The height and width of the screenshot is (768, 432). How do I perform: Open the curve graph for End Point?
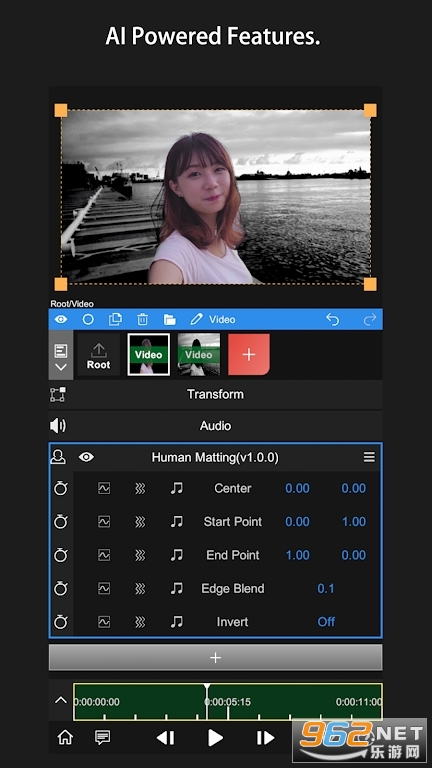(104, 555)
